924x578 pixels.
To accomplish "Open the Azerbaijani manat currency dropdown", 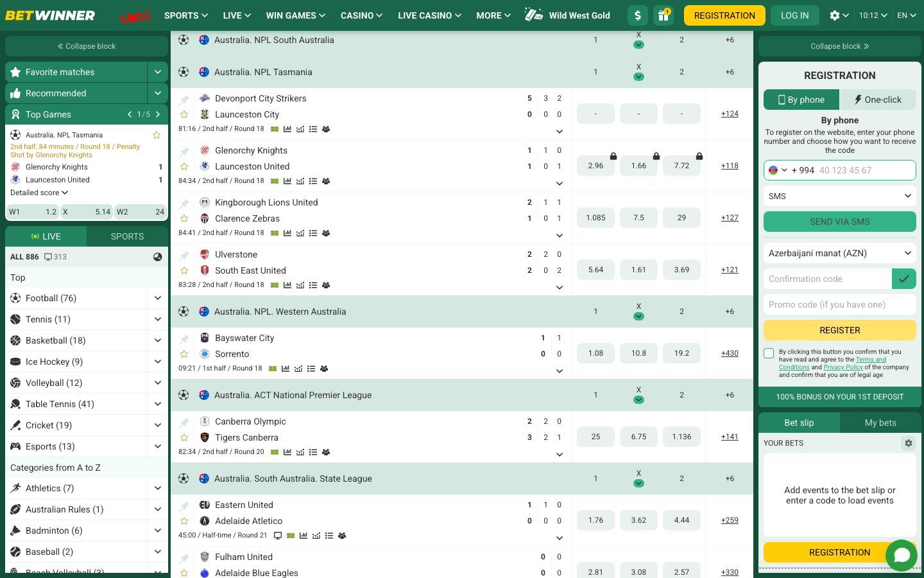I will [840, 253].
